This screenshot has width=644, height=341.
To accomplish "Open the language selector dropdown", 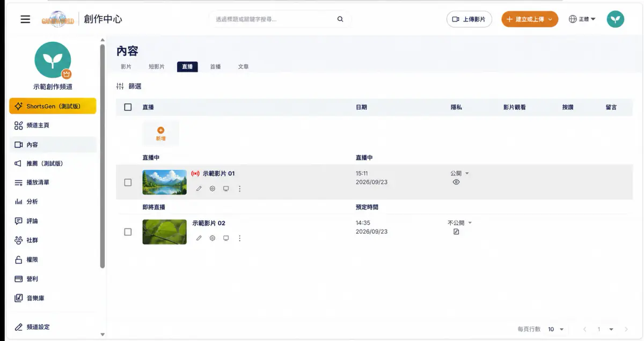I will 582,19.
